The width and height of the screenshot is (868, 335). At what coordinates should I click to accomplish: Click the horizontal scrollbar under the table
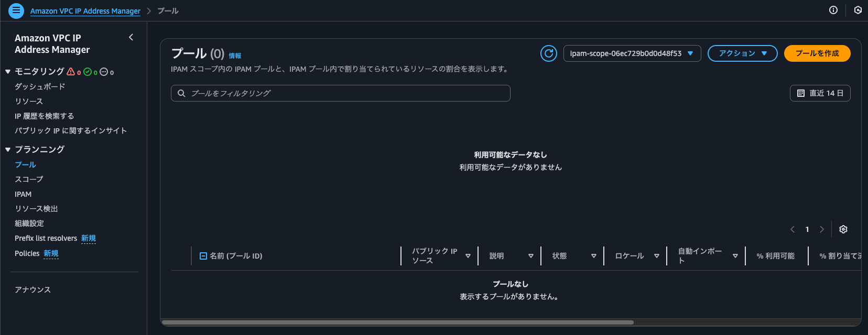[398, 322]
